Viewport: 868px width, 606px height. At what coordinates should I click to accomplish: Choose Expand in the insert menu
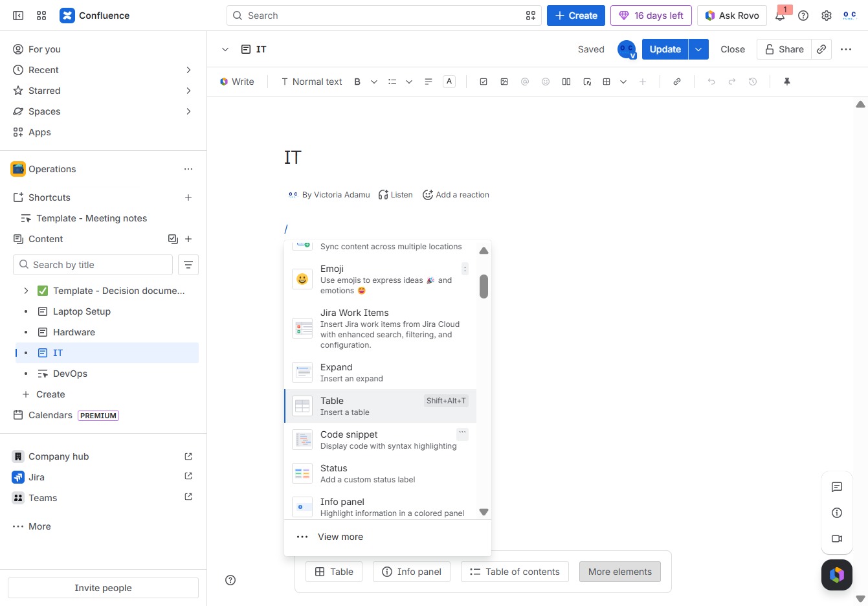[381, 372]
